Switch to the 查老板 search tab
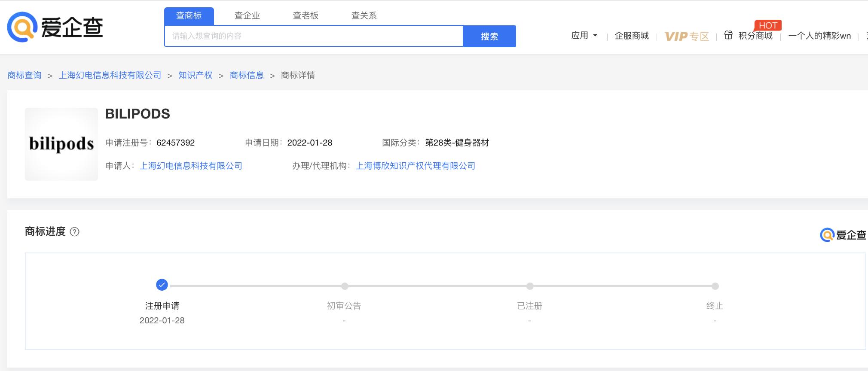 coord(306,16)
